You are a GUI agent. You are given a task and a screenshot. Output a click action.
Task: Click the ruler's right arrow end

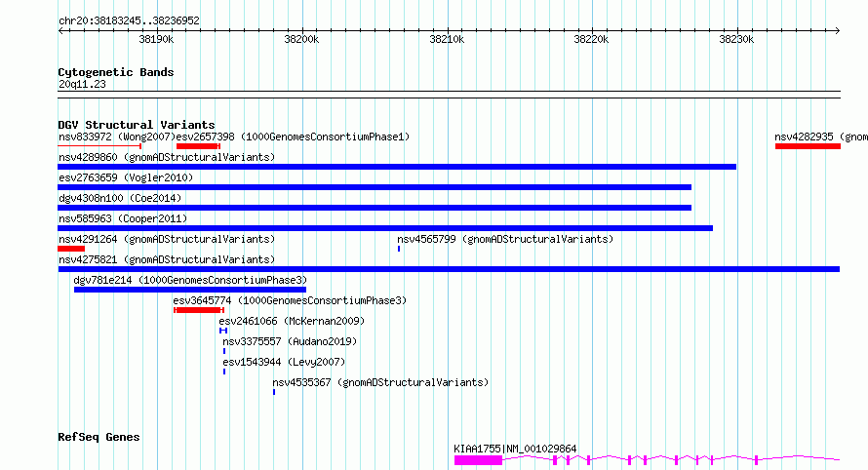tap(838, 30)
